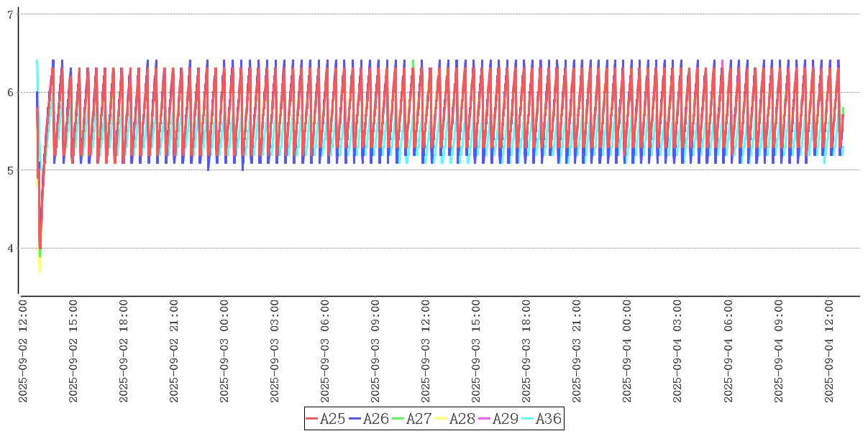Image resolution: width=868 pixels, height=431 pixels.
Task: Hide the A36 series via legend label
Action: click(549, 419)
